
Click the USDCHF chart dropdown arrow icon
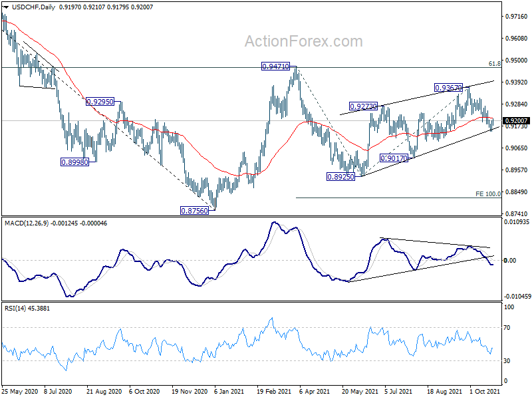(x=6, y=7)
